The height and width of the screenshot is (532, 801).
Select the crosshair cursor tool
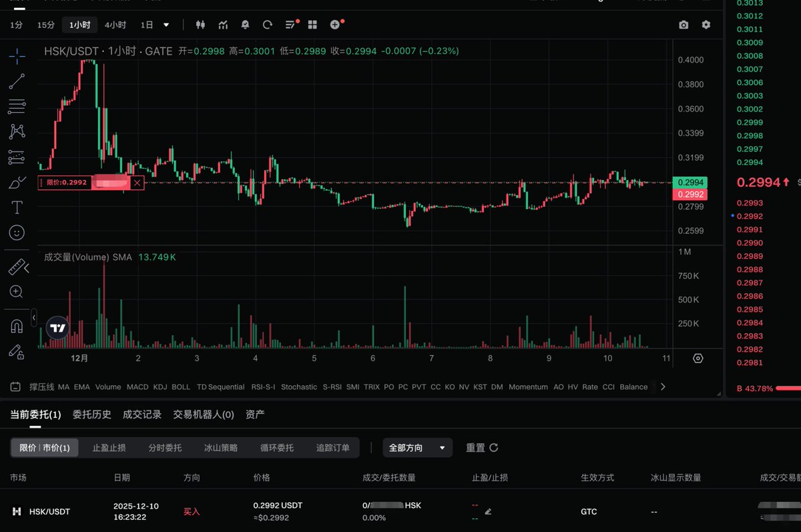[x=17, y=56]
